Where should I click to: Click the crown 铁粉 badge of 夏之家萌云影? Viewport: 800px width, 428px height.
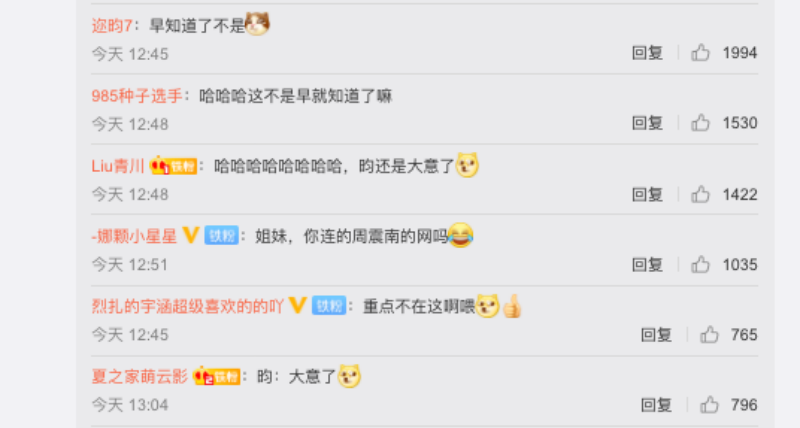217,376
